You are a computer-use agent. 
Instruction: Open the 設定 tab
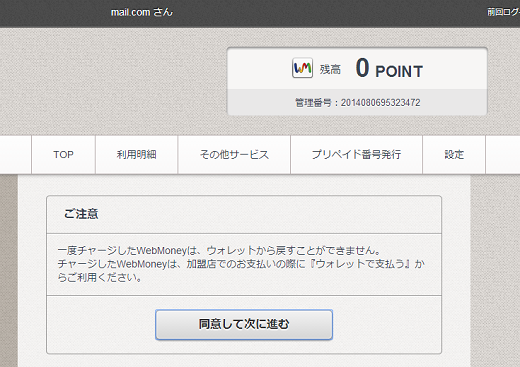click(x=454, y=155)
